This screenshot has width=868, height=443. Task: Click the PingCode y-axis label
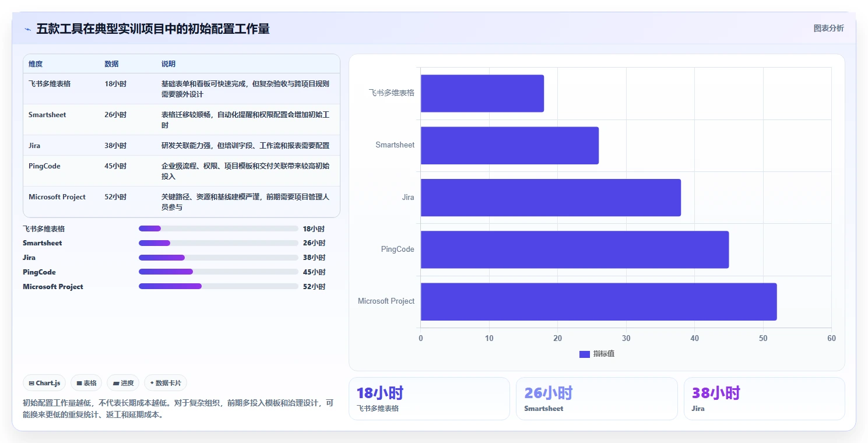pos(398,249)
